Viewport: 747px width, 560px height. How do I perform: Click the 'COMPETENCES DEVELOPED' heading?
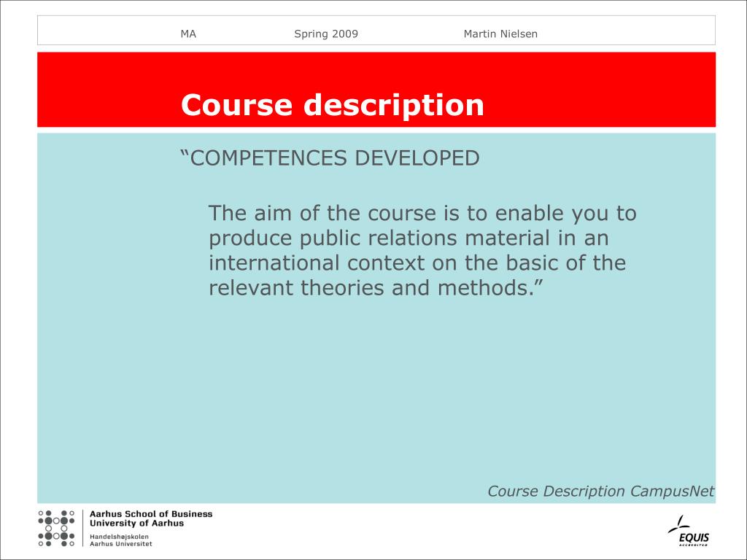tap(330, 158)
